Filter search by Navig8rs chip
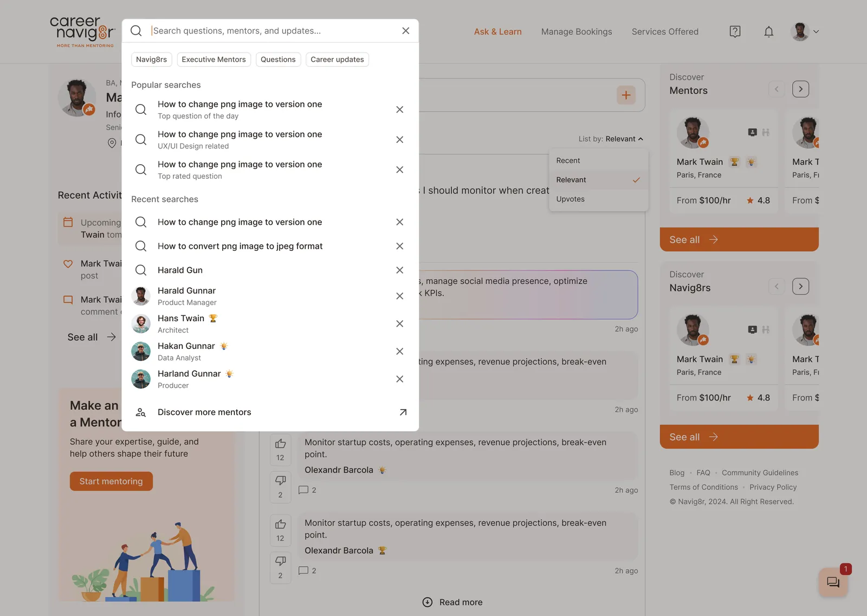 (152, 60)
